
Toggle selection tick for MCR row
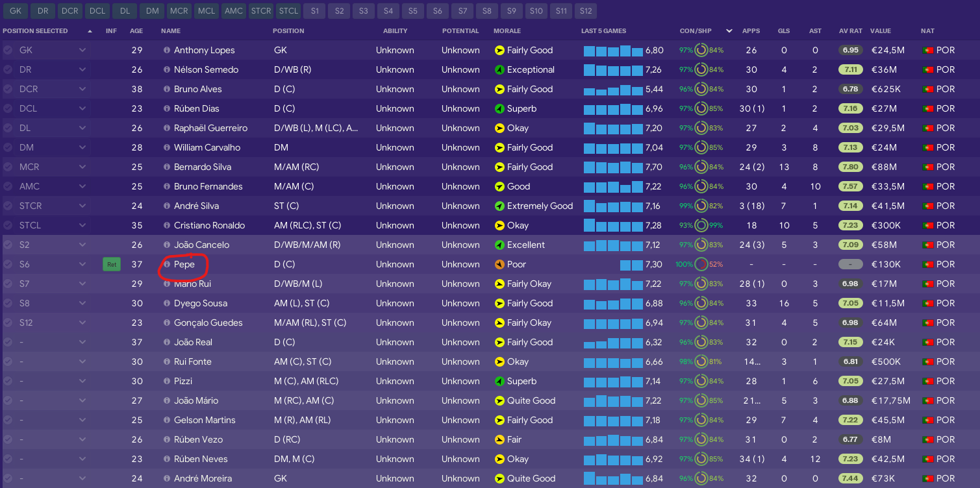tap(8, 167)
